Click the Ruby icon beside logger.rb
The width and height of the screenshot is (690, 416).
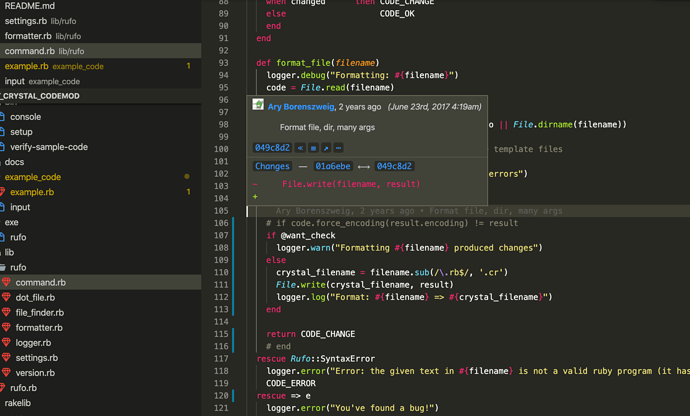tap(6, 343)
